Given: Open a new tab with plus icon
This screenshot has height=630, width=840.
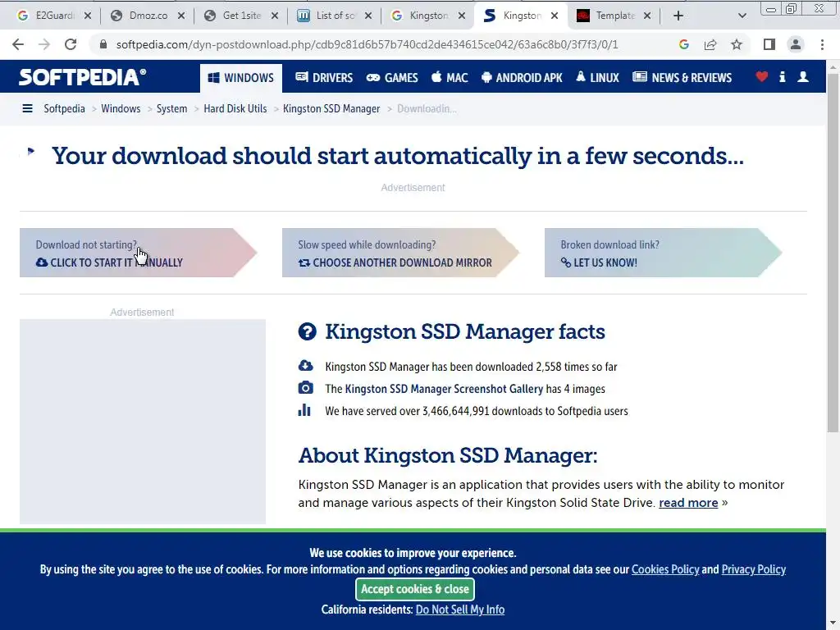Looking at the screenshot, I should [x=678, y=16].
